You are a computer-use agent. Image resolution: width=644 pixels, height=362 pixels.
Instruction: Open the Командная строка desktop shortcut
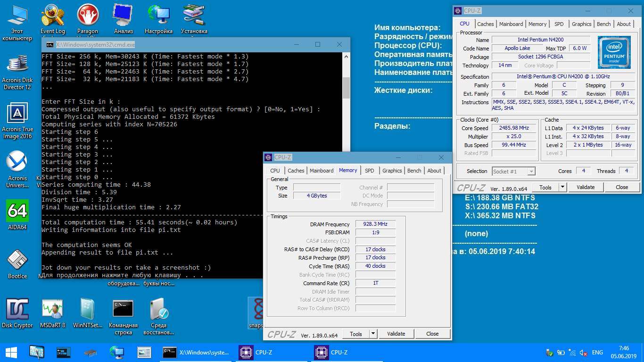[123, 316]
